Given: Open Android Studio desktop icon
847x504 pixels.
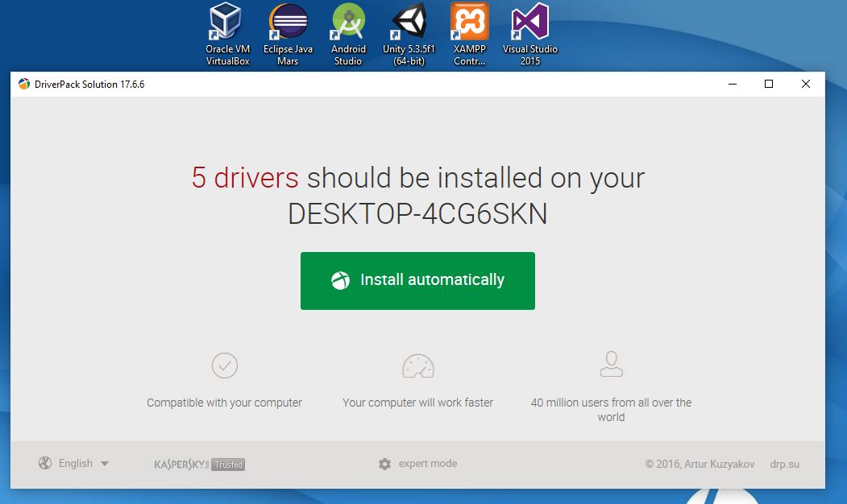Looking at the screenshot, I should click(348, 34).
